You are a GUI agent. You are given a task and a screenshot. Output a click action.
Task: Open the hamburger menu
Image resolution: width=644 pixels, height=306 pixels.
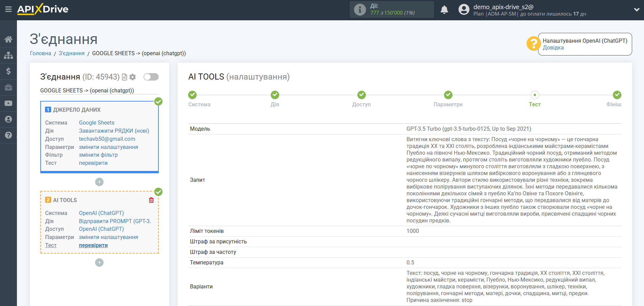point(8,9)
